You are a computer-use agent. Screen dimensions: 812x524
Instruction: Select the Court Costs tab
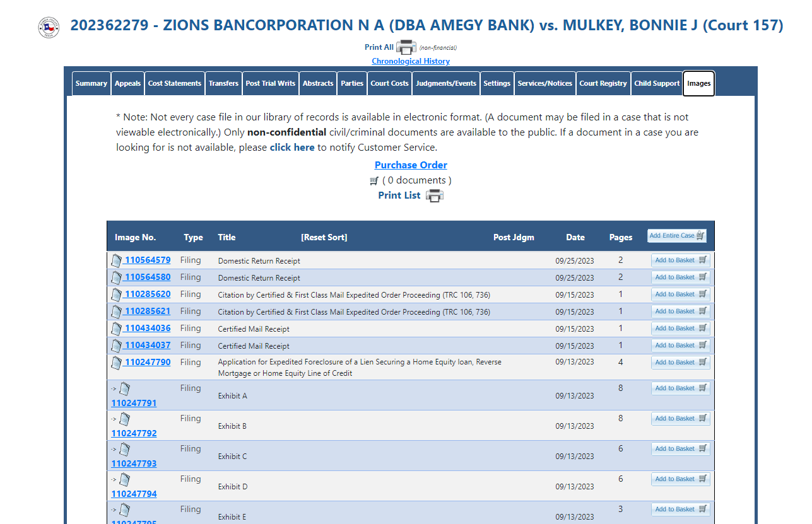[390, 83]
